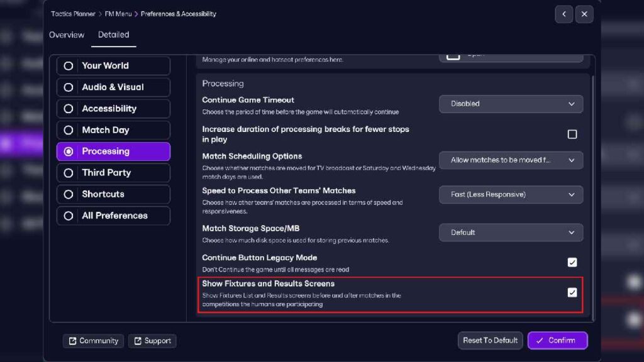Select Third Party preferences category

coord(113,173)
